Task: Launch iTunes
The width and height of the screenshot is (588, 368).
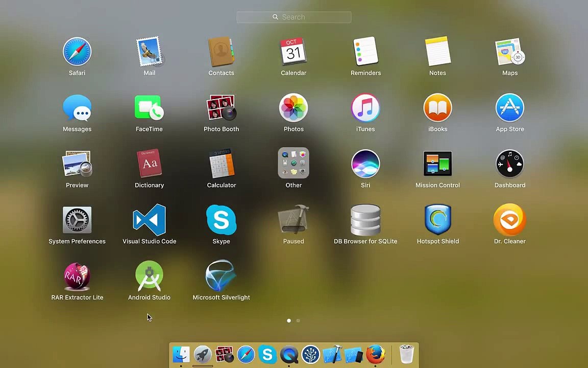Action: tap(365, 108)
